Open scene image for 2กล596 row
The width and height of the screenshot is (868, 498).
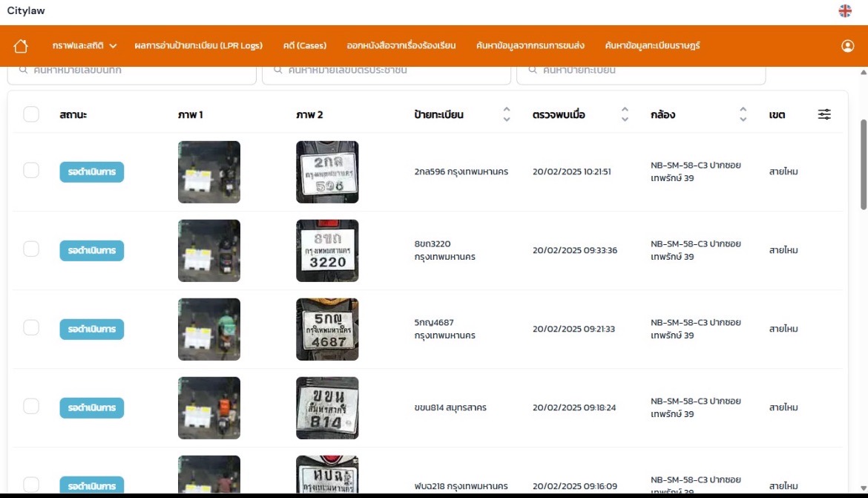209,171
